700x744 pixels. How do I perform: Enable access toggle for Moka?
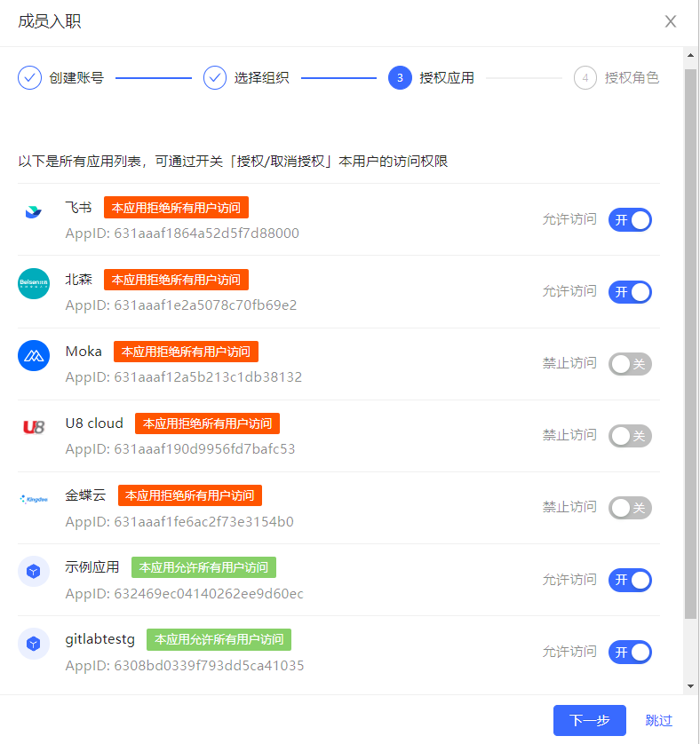click(x=630, y=363)
